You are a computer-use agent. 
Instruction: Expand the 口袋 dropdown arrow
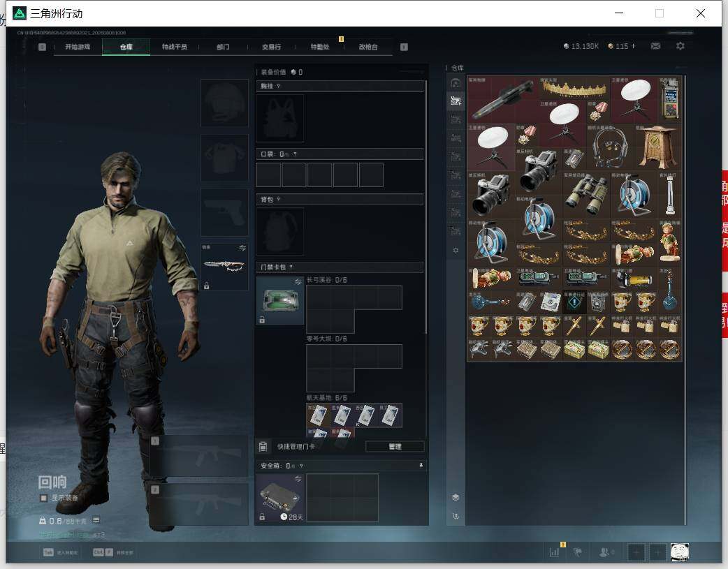tap(295, 154)
